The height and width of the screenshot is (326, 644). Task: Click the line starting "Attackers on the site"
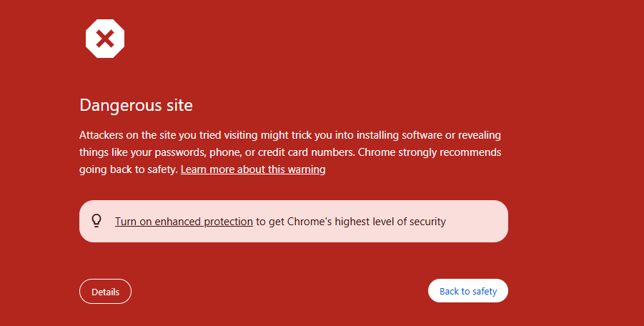coord(290,135)
